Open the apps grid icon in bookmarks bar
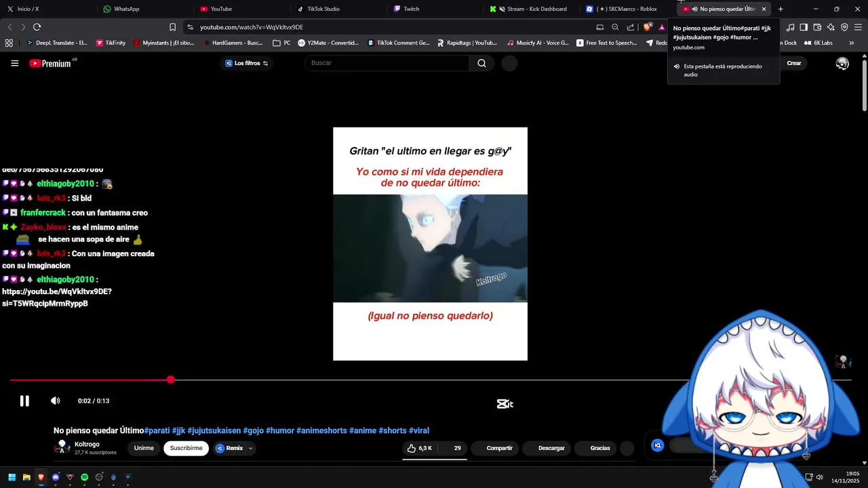Image resolution: width=868 pixels, height=488 pixels. pyautogui.click(x=9, y=43)
